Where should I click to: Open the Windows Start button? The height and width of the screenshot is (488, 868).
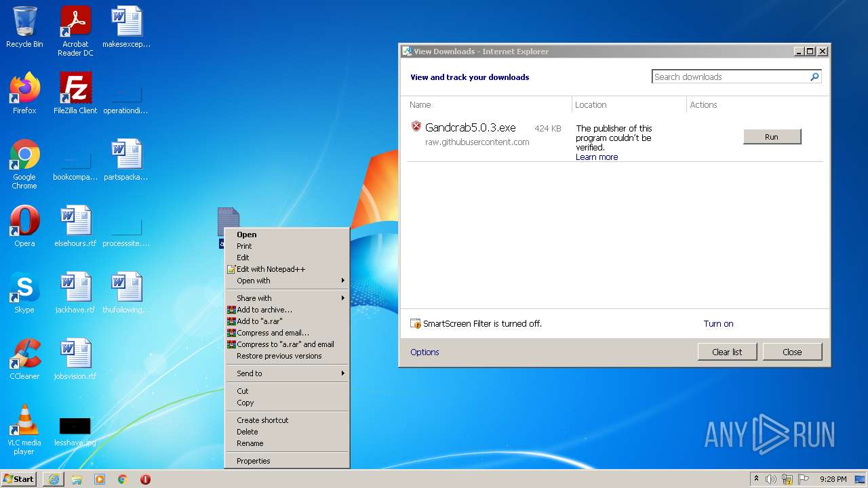(19, 479)
